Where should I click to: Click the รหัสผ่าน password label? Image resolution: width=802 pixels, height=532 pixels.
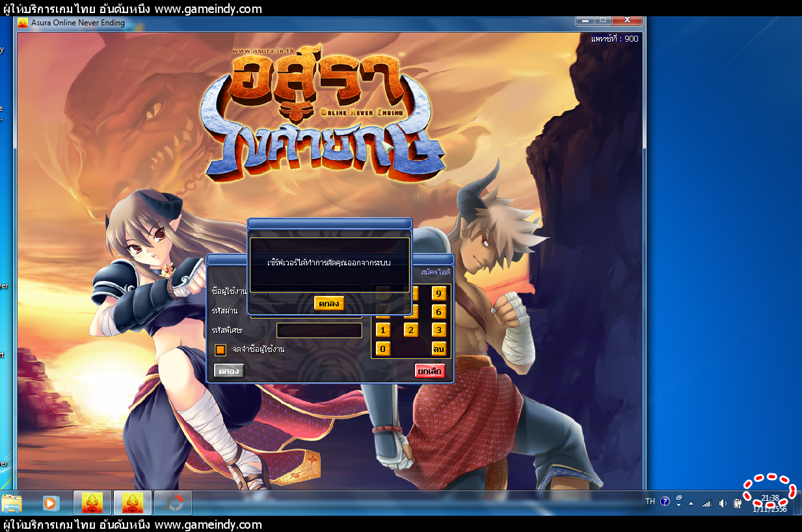pos(224,311)
